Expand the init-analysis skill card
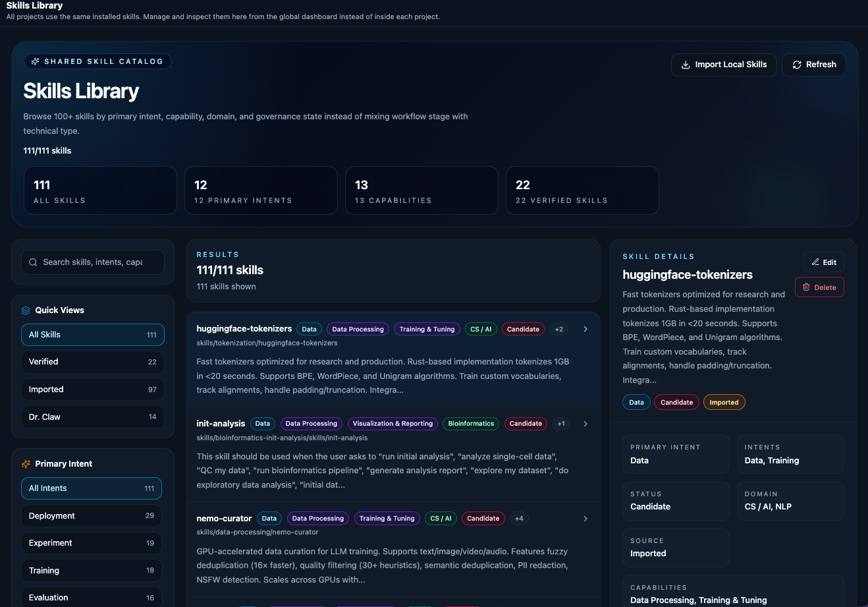This screenshot has height=607, width=868. (585, 424)
